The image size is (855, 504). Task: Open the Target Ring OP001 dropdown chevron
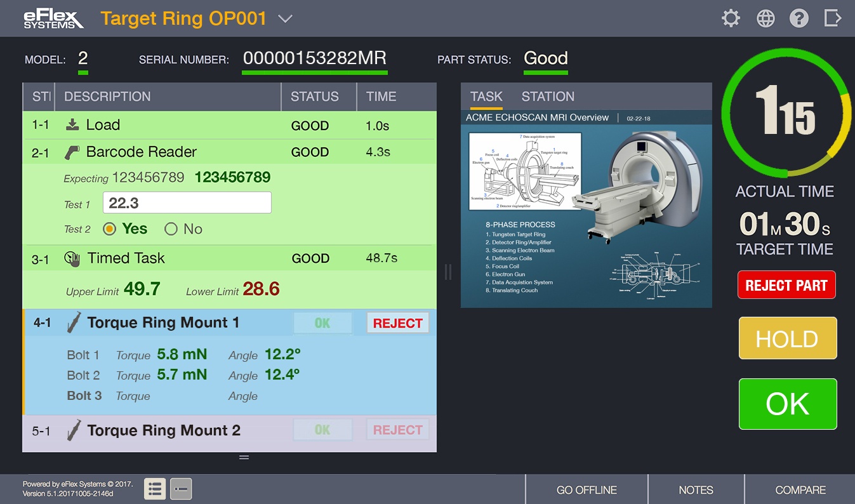pyautogui.click(x=286, y=19)
